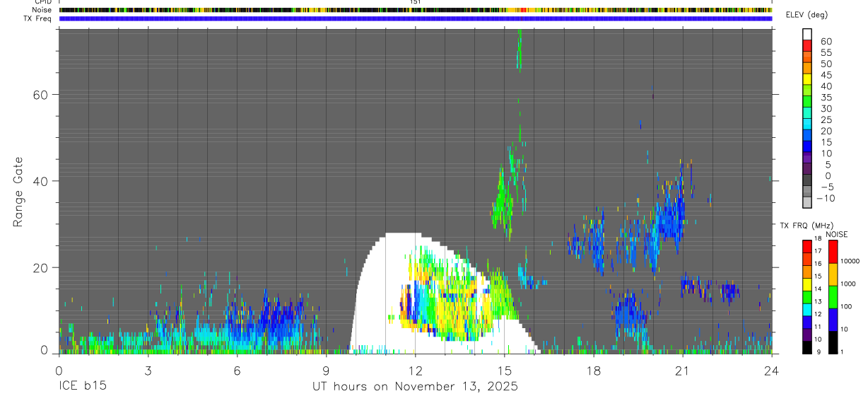Image resolution: width=868 pixels, height=401 pixels.
Task: Click the '35' value on ELEV colorbar
Action: [x=826, y=97]
